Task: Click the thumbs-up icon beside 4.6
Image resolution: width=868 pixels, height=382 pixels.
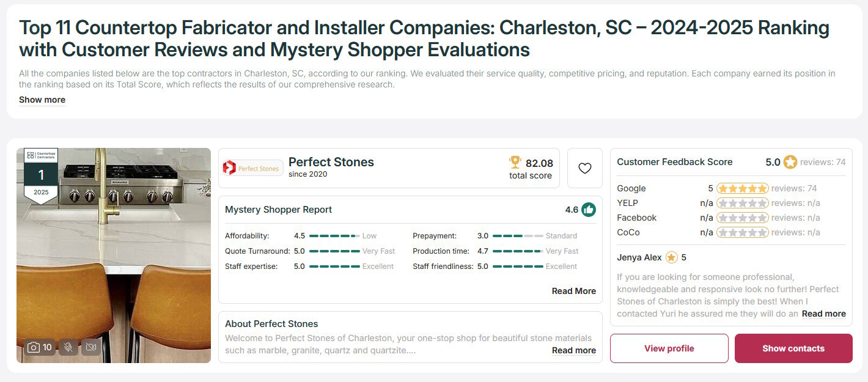Action: [589, 210]
